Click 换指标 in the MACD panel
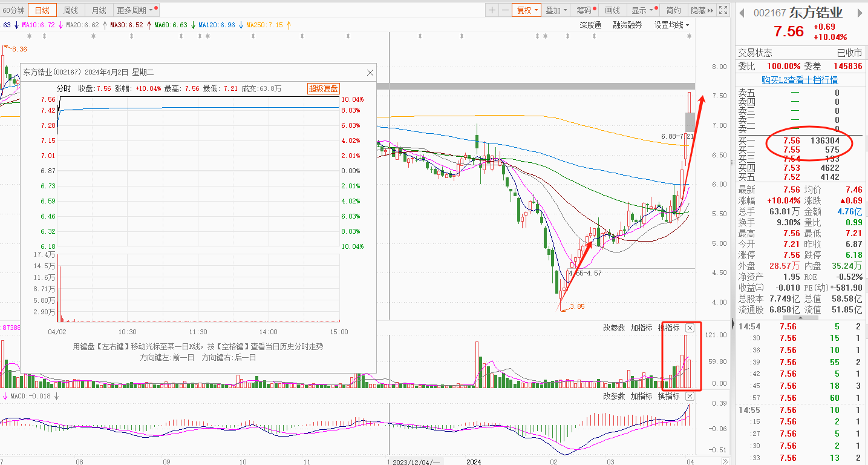Image resolution: width=868 pixels, height=465 pixels. [668, 396]
